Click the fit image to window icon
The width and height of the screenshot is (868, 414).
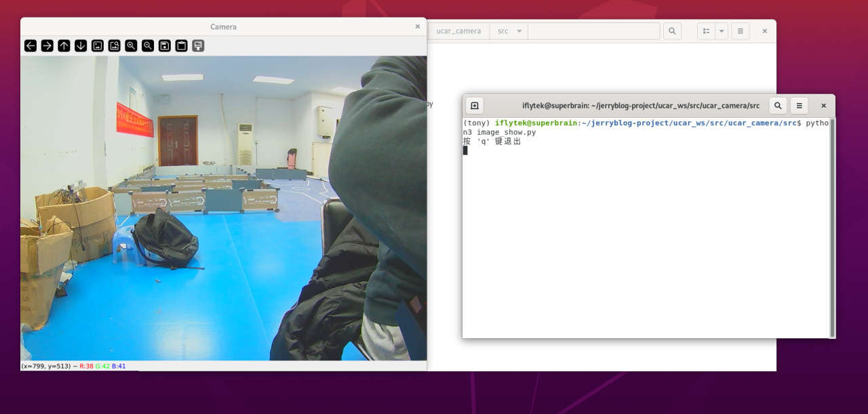(115, 46)
